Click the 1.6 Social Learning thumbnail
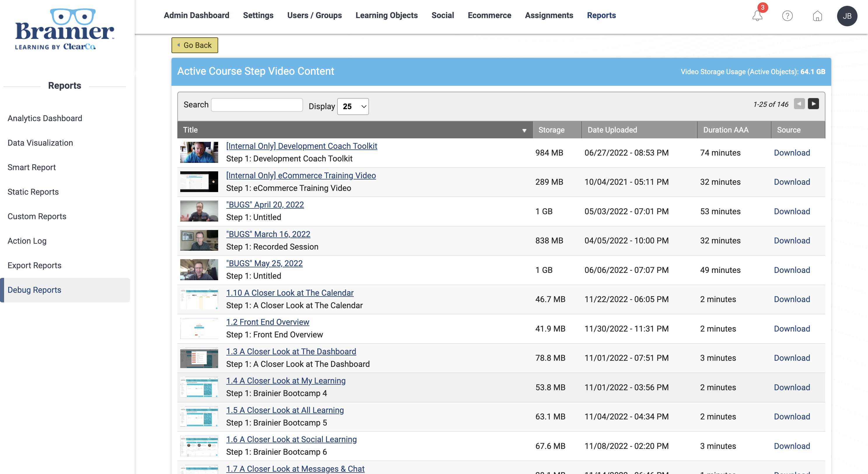868x474 pixels. pyautogui.click(x=199, y=446)
